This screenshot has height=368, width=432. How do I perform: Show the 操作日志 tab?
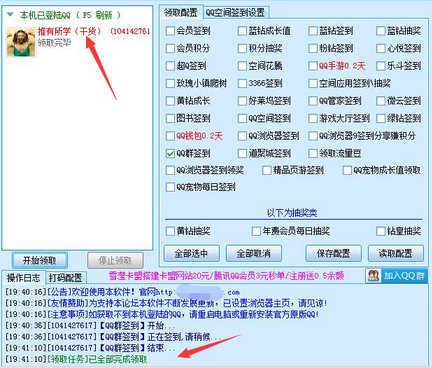pyautogui.click(x=23, y=277)
